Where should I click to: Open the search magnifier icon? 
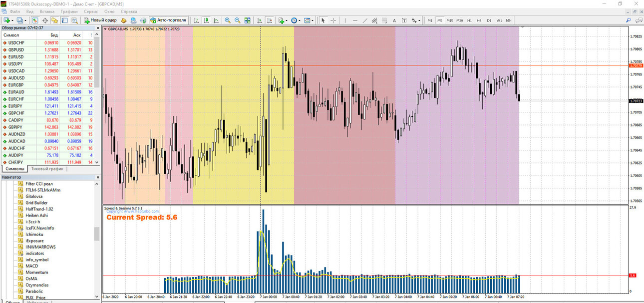pos(628,20)
